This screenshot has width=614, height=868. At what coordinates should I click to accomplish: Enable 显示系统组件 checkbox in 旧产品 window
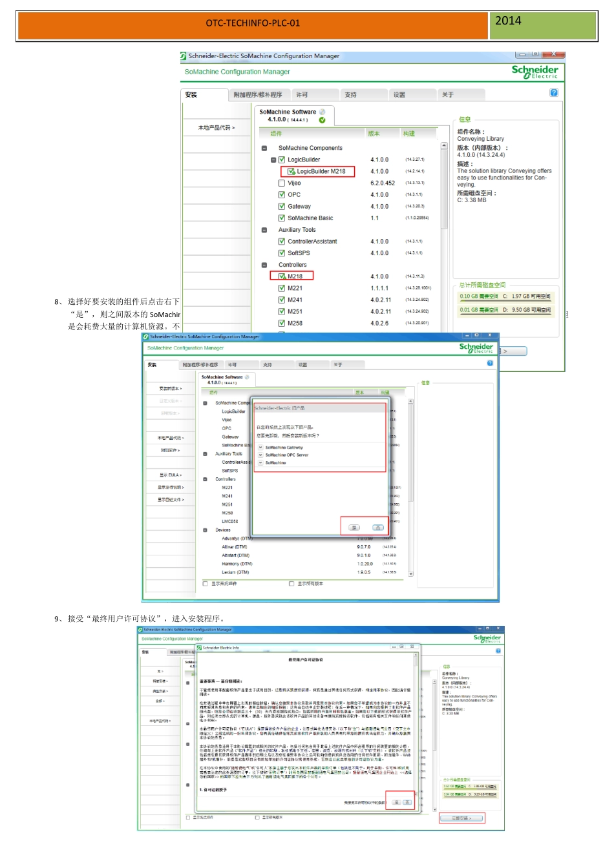click(206, 584)
